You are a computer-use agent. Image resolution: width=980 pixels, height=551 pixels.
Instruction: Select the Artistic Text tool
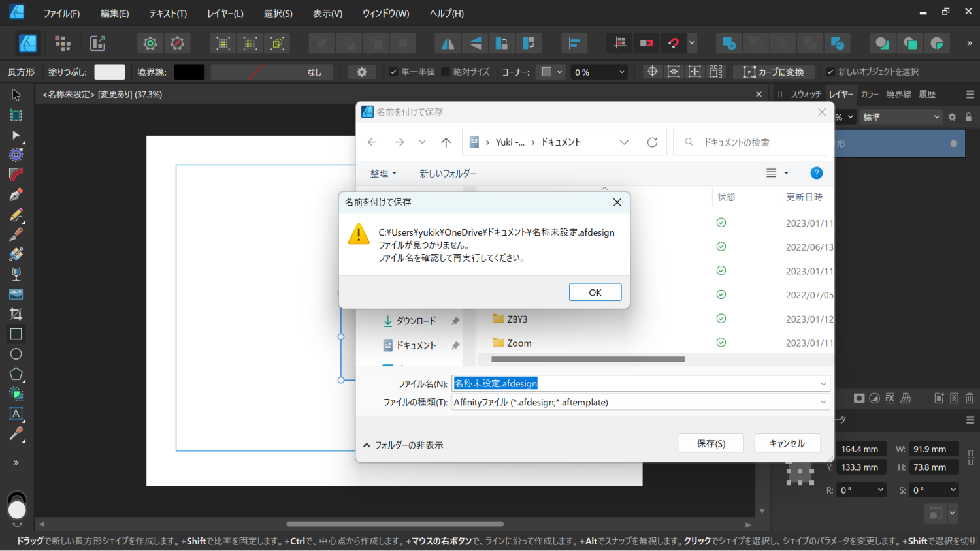coord(16,414)
